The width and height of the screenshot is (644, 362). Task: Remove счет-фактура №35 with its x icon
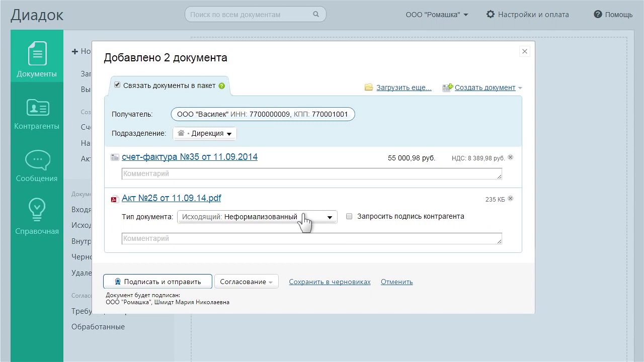pos(510,157)
